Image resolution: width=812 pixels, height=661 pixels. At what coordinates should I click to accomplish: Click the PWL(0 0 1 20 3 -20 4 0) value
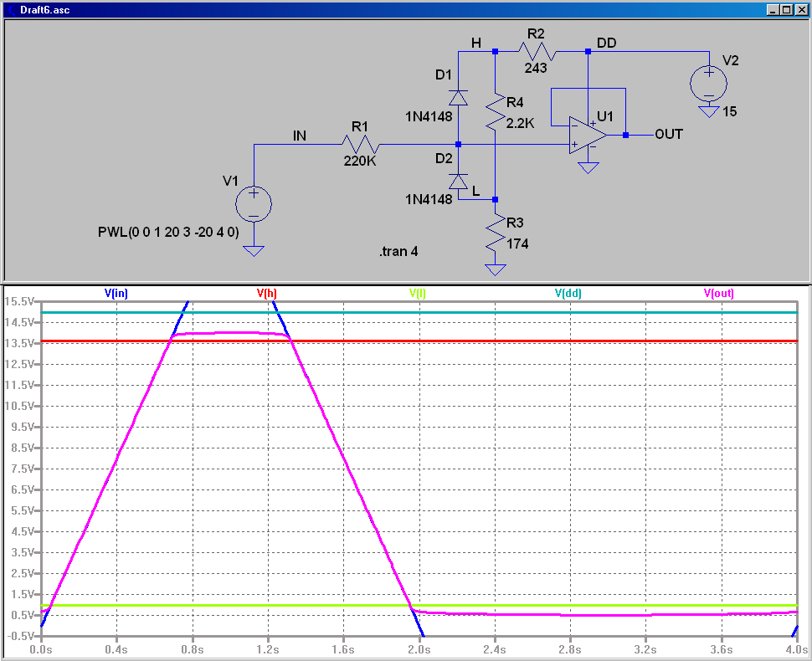coord(168,232)
